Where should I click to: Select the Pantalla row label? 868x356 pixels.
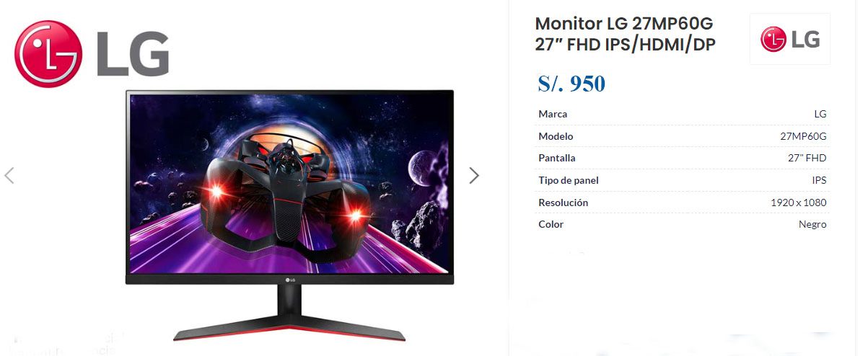click(557, 158)
